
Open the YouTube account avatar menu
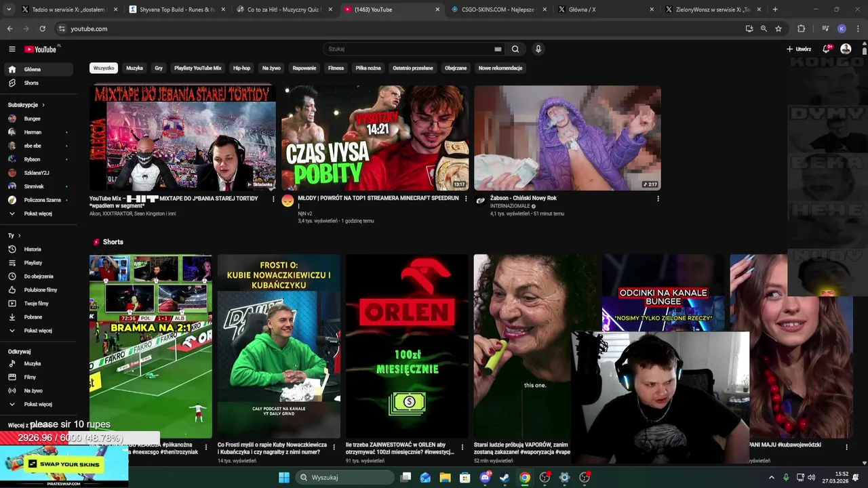point(846,49)
